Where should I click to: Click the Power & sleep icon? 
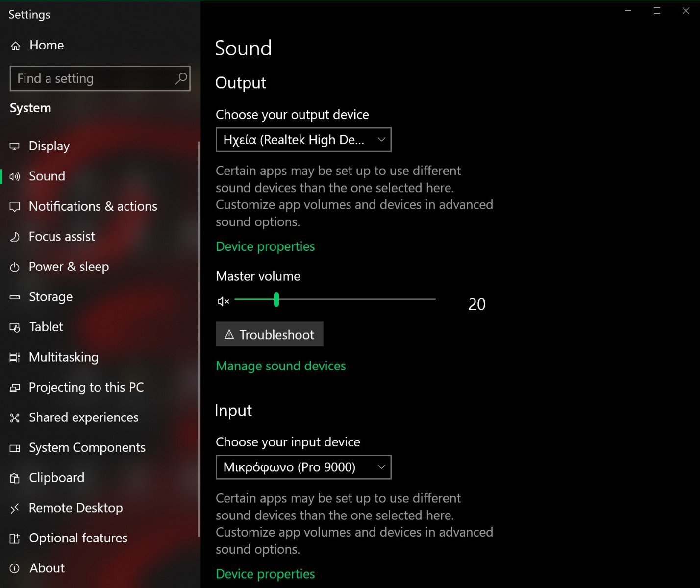15,267
